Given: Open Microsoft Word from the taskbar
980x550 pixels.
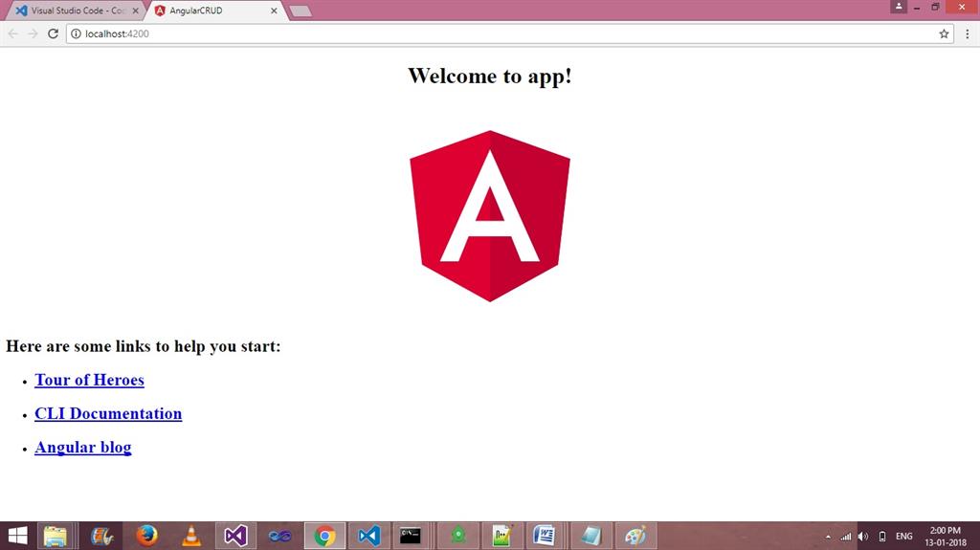Looking at the screenshot, I should pyautogui.click(x=545, y=536).
